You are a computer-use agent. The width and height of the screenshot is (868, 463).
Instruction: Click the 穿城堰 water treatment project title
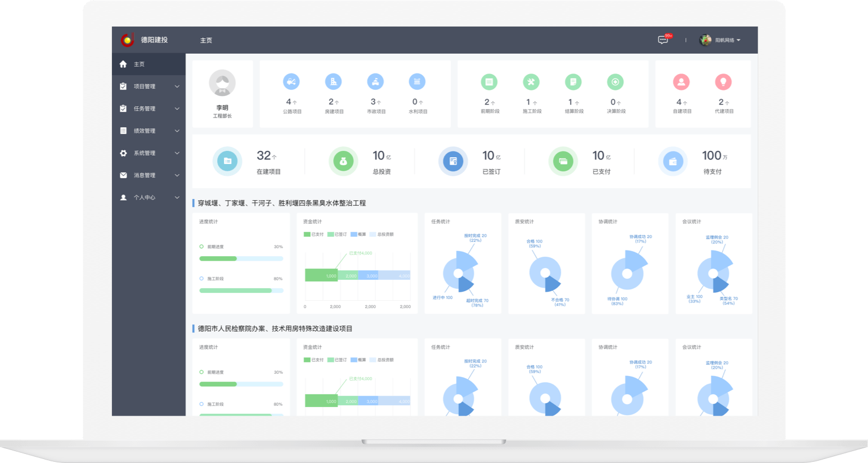(x=282, y=203)
